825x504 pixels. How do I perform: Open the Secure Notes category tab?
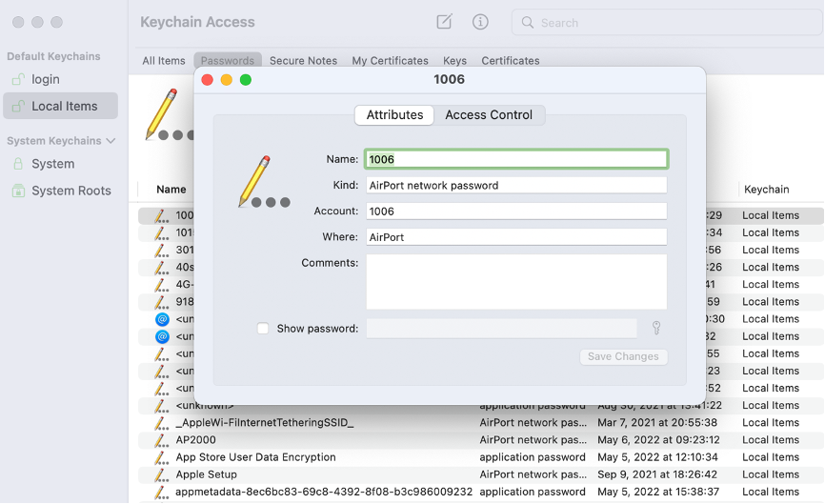[x=303, y=60]
